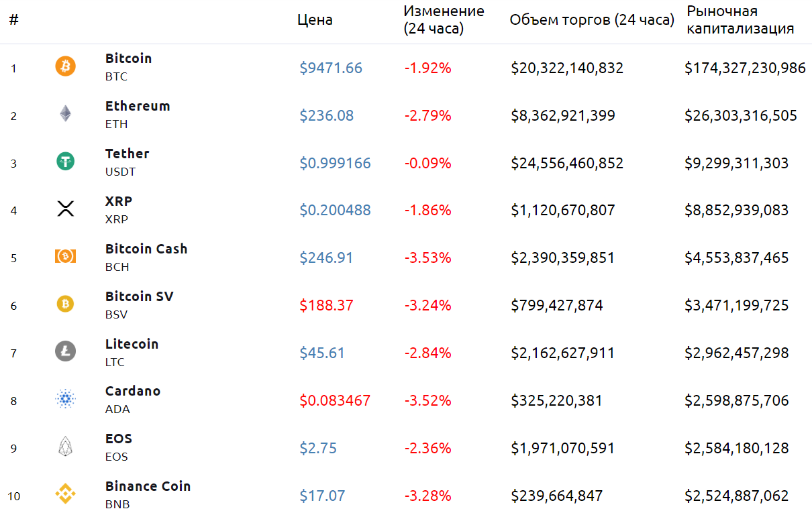812x517 pixels.
Task: Click the # rank column header
Action: tap(13, 20)
